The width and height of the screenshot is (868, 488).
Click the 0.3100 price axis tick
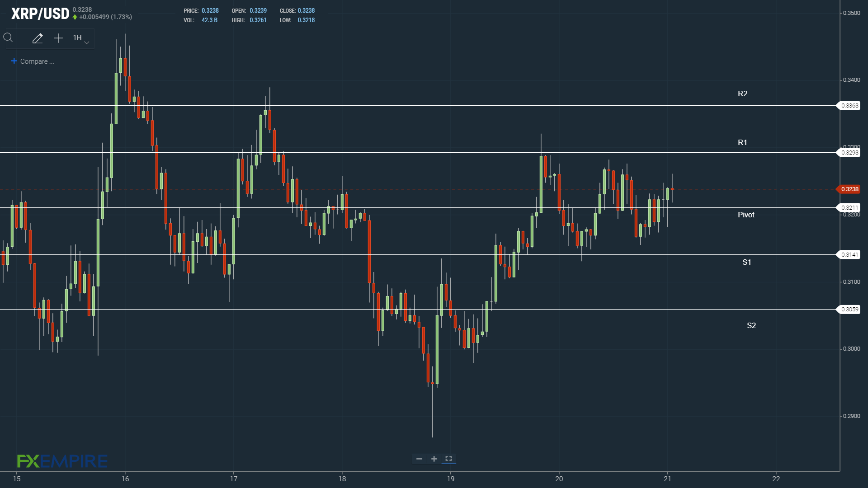(x=852, y=282)
